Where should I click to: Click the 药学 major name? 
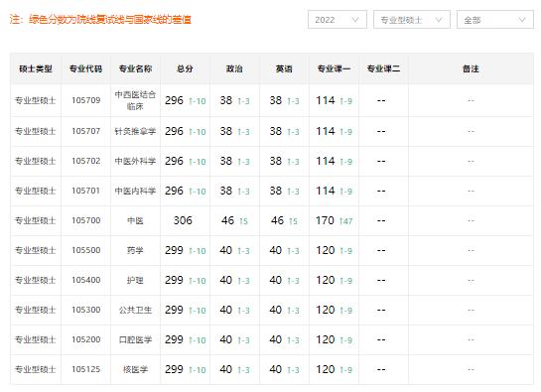[x=135, y=250]
